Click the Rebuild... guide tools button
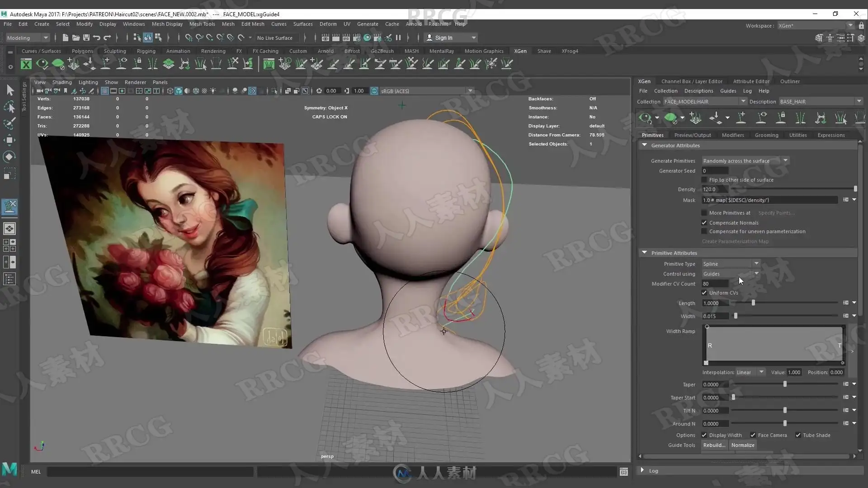868x488 pixels. pos(714,445)
